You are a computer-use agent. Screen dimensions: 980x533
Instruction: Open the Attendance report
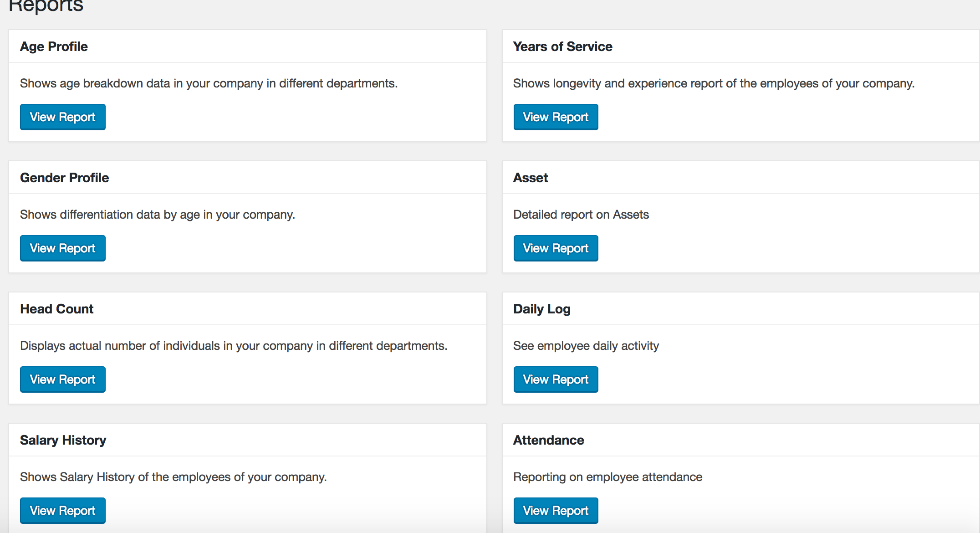(556, 511)
